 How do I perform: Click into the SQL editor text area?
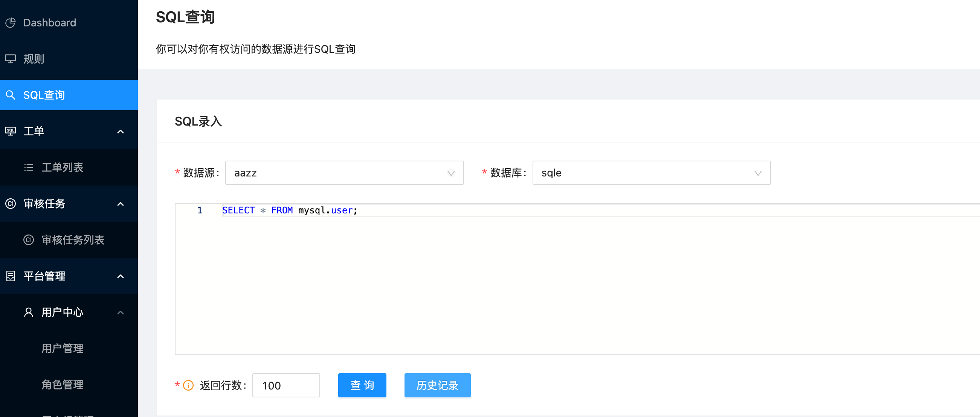[x=577, y=279]
